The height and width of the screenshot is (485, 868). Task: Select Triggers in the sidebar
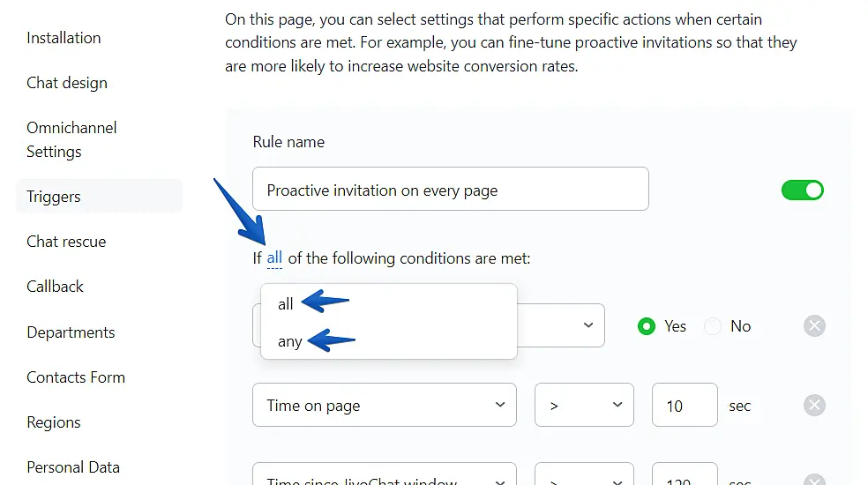click(x=54, y=197)
